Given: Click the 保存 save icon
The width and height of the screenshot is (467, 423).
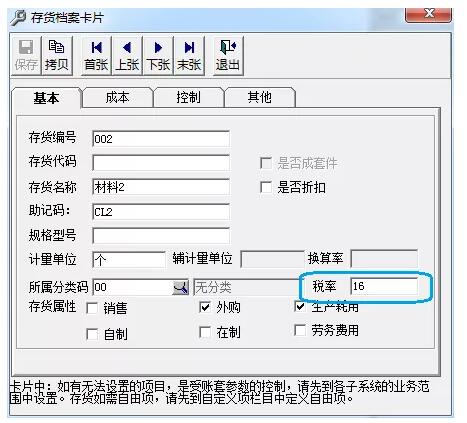Looking at the screenshot, I should click(26, 56).
